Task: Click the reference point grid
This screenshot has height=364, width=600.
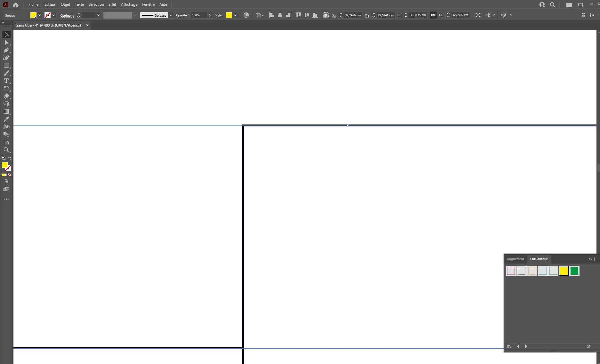Action: (x=326, y=15)
